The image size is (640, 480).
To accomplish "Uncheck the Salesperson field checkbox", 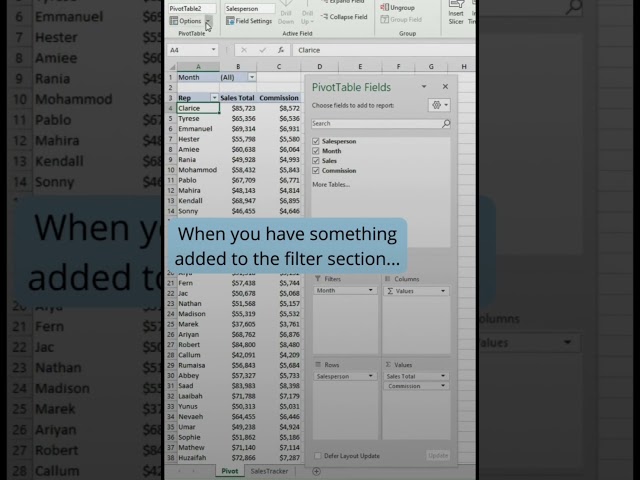I will 316,141.
